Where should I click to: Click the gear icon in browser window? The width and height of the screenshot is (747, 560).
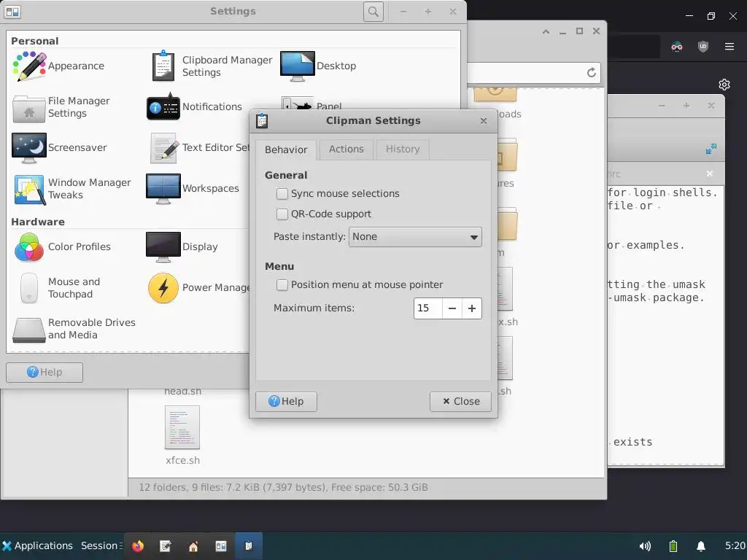[724, 85]
